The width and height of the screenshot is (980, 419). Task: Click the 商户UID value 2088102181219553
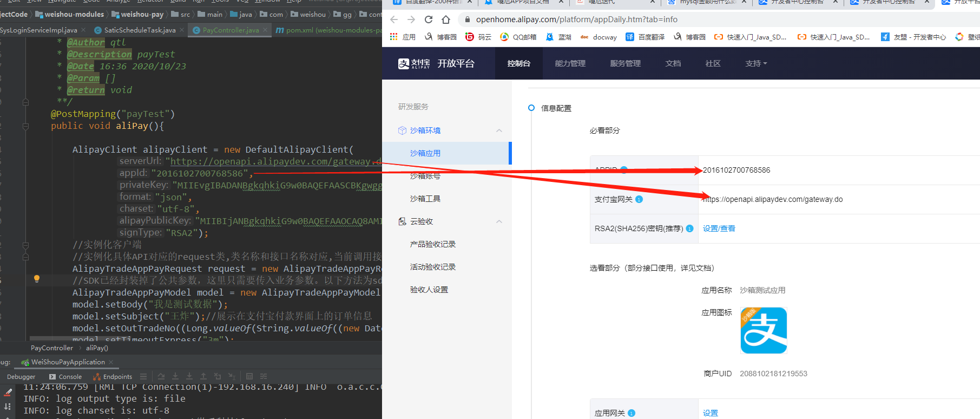tap(773, 374)
